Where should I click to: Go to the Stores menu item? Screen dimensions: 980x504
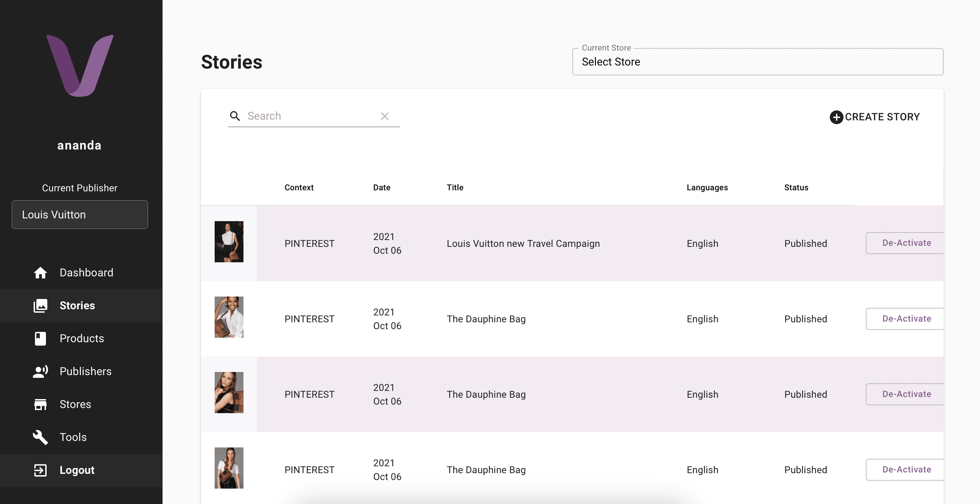pos(75,404)
